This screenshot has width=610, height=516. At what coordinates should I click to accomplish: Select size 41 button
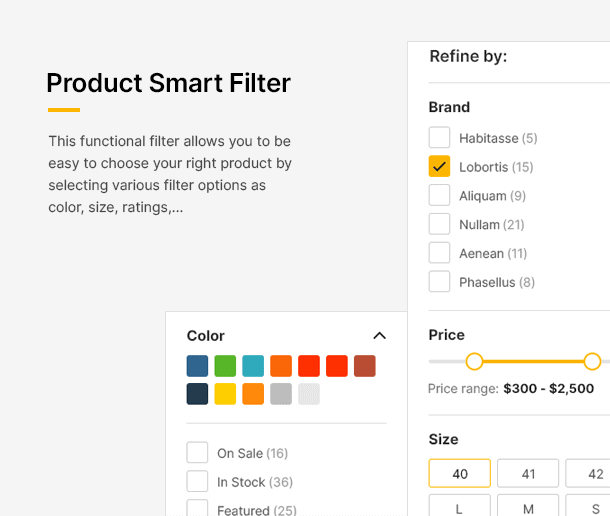(528, 473)
